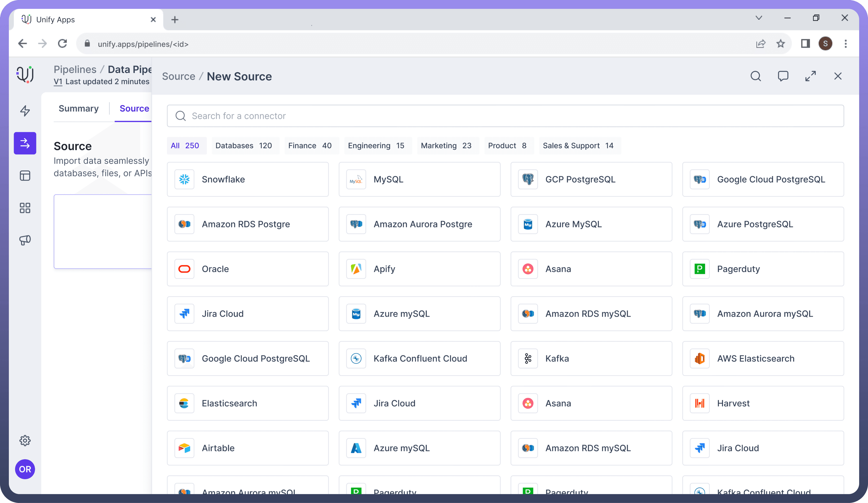Navigate back to Pipelines via the breadcrumb

click(75, 69)
